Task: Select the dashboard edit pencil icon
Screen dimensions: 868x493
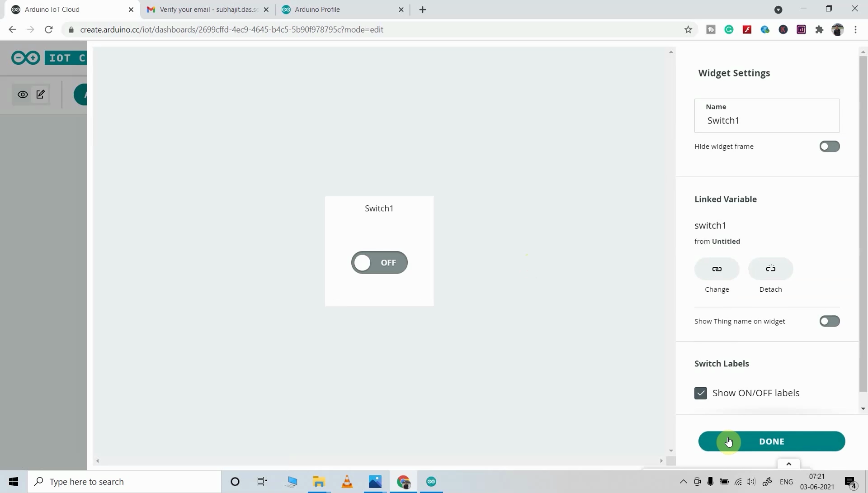Action: [40, 94]
